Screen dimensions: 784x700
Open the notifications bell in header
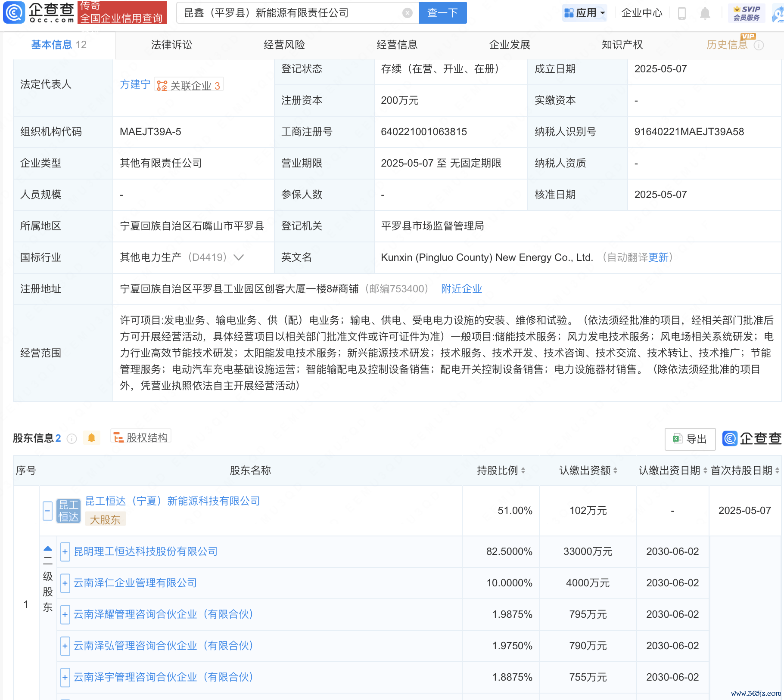tap(705, 13)
